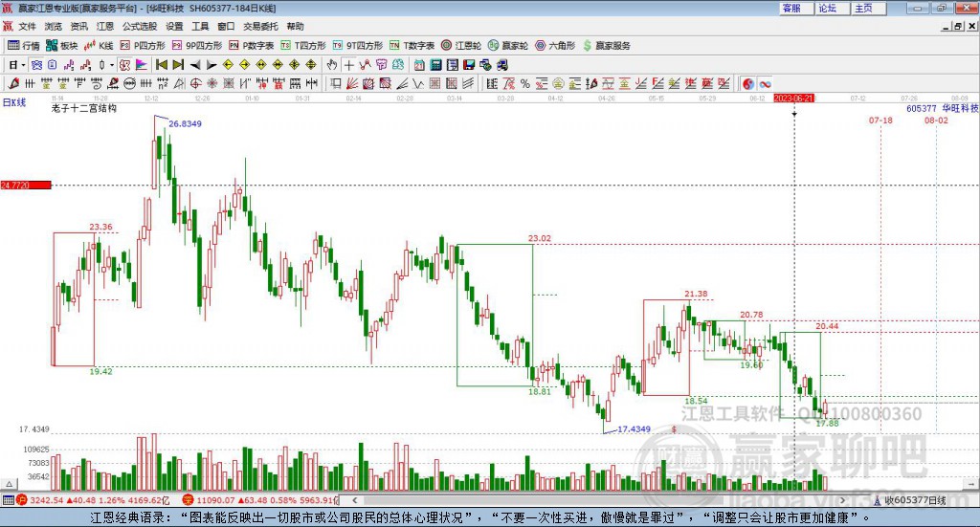Expand the volume panel triangle at the bottom left
This screenshot has width=980, height=527.
[x=9, y=484]
